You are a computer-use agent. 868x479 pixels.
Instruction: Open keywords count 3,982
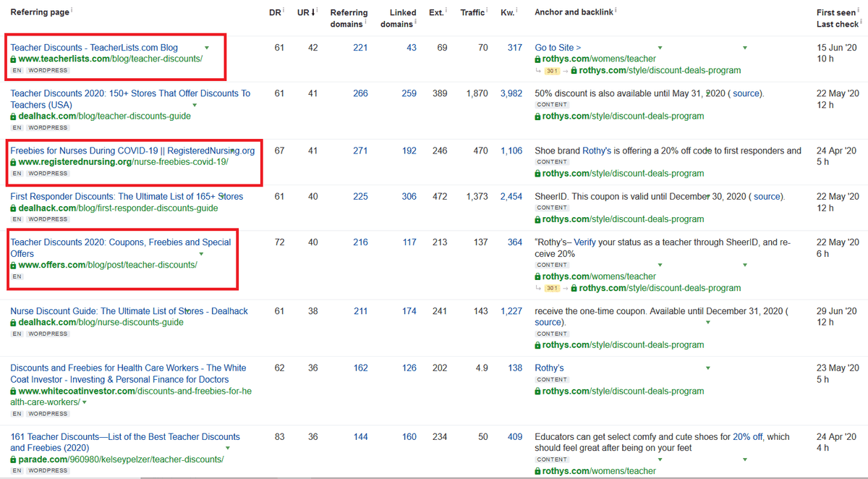(511, 93)
